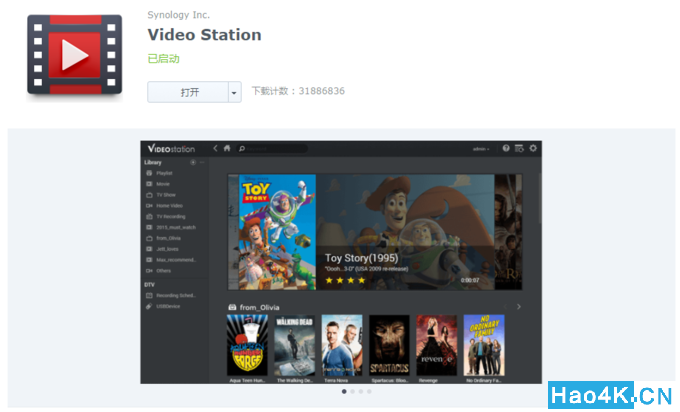Click the star rating under Toy Story
The image size is (680, 412).
[x=345, y=280]
